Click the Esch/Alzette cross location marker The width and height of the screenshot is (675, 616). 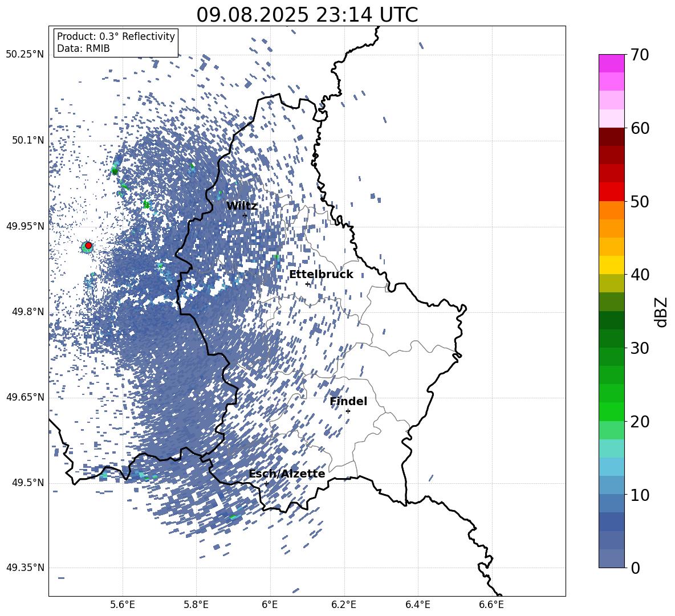[x=266, y=483]
